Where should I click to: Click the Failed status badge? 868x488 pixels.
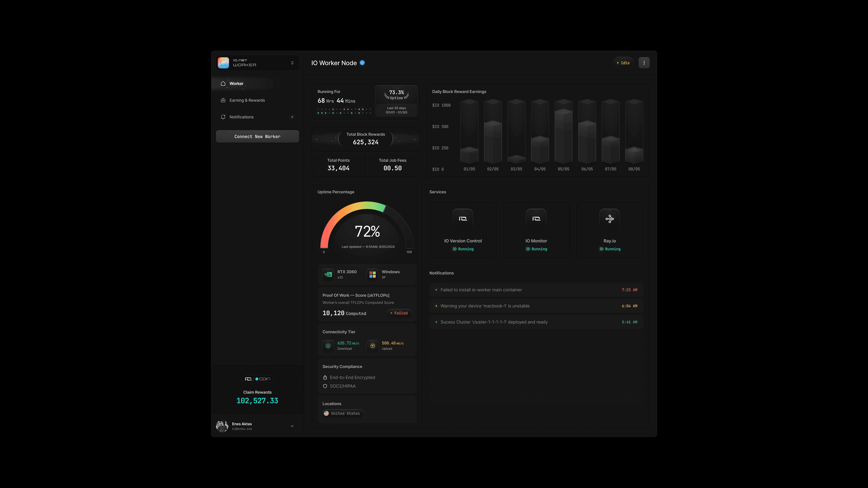click(x=399, y=313)
